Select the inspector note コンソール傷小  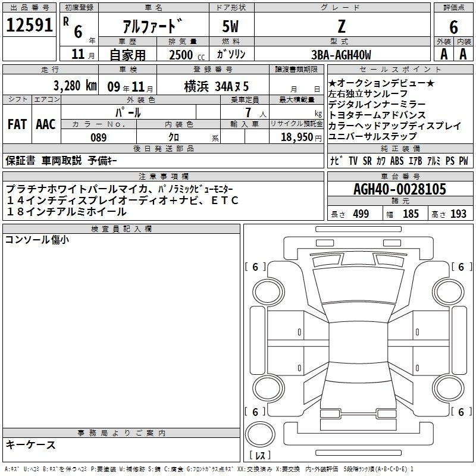pos(37,240)
